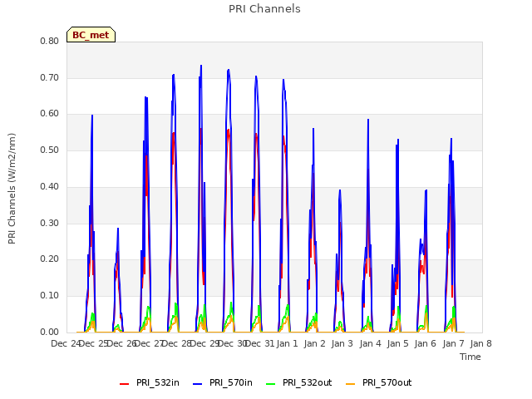The height and width of the screenshot is (399, 532).
Task: Click the 0.00 y-axis tick label
Action: [50, 332]
